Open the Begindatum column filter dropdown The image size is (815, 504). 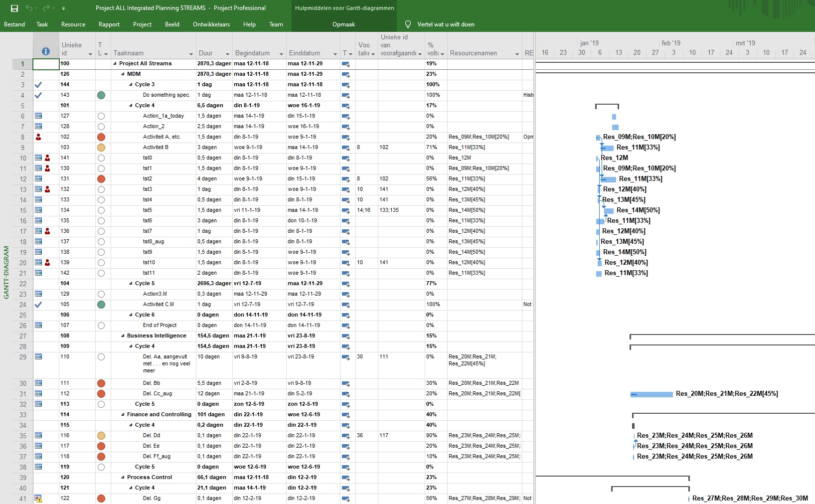[x=281, y=54]
